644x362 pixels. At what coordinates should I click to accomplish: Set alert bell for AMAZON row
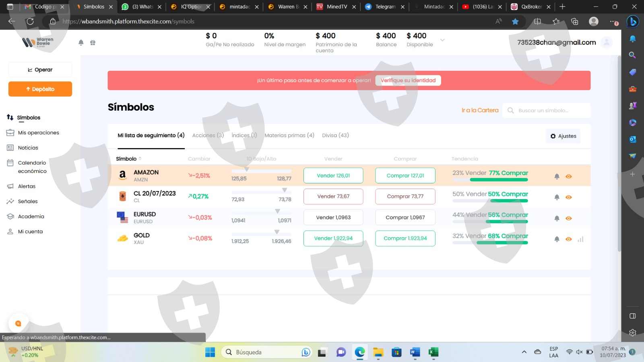click(557, 176)
